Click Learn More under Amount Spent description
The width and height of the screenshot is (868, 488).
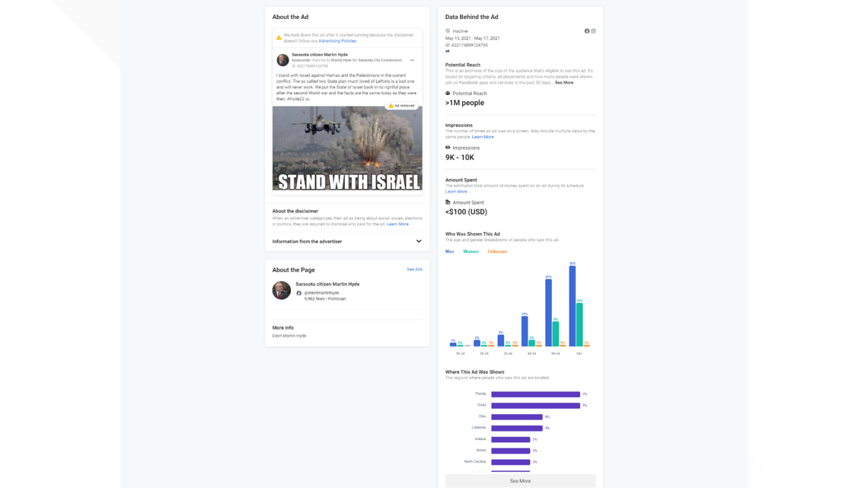pyautogui.click(x=456, y=191)
